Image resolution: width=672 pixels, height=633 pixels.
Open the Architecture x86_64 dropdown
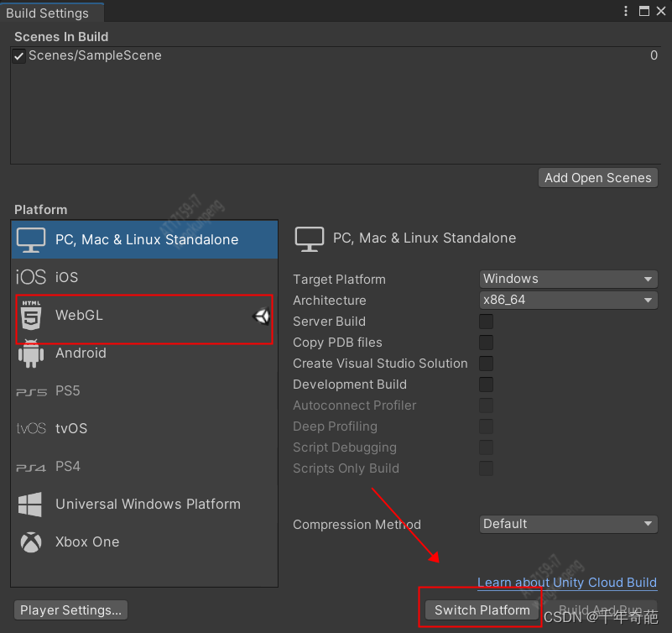pyautogui.click(x=568, y=300)
